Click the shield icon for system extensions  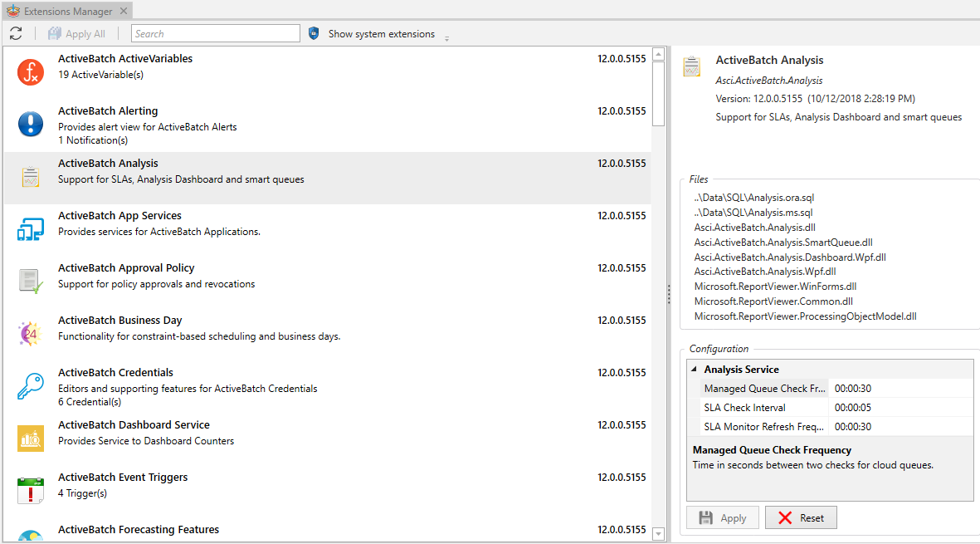(x=314, y=34)
